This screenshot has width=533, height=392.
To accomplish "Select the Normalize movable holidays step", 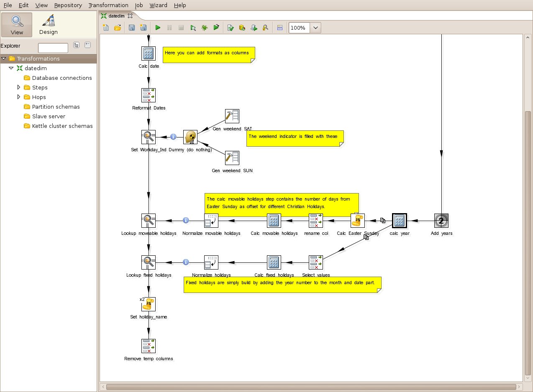I will click(211, 220).
